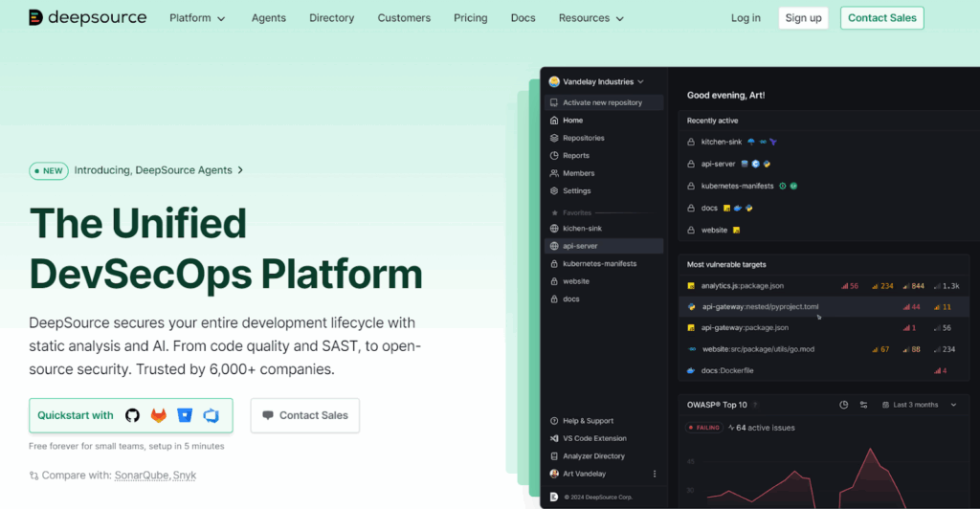This screenshot has width=980, height=509.
Task: Expand the Platform dropdown menu
Action: [x=197, y=18]
